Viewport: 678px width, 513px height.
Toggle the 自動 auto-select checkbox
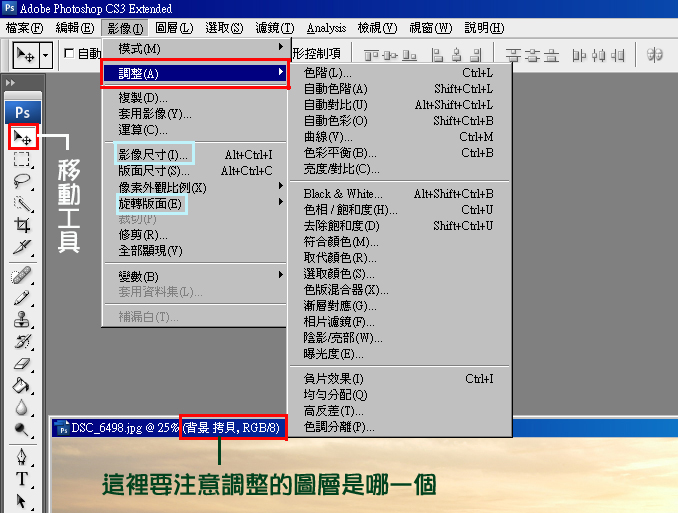[x=69, y=54]
